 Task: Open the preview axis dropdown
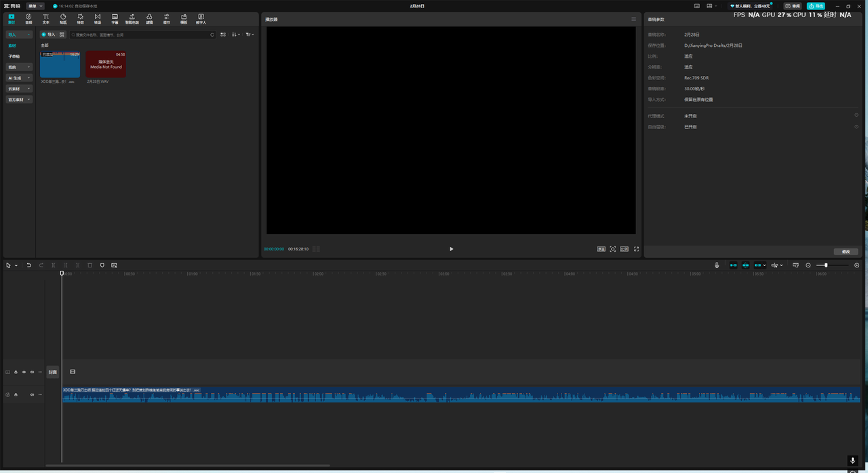pyautogui.click(x=777, y=265)
